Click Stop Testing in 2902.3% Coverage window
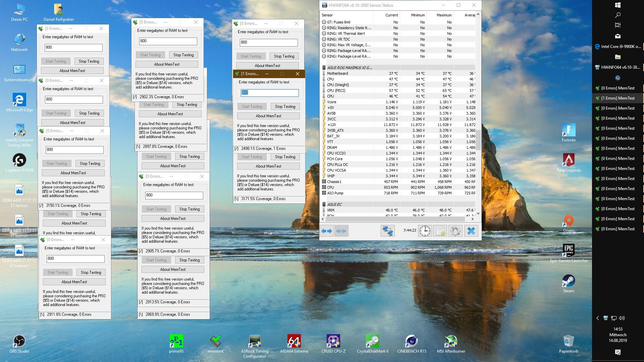This screenshot has height=362, width=644. [183, 55]
